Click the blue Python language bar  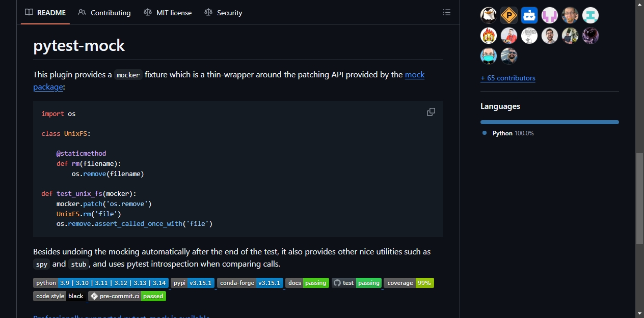pos(550,122)
